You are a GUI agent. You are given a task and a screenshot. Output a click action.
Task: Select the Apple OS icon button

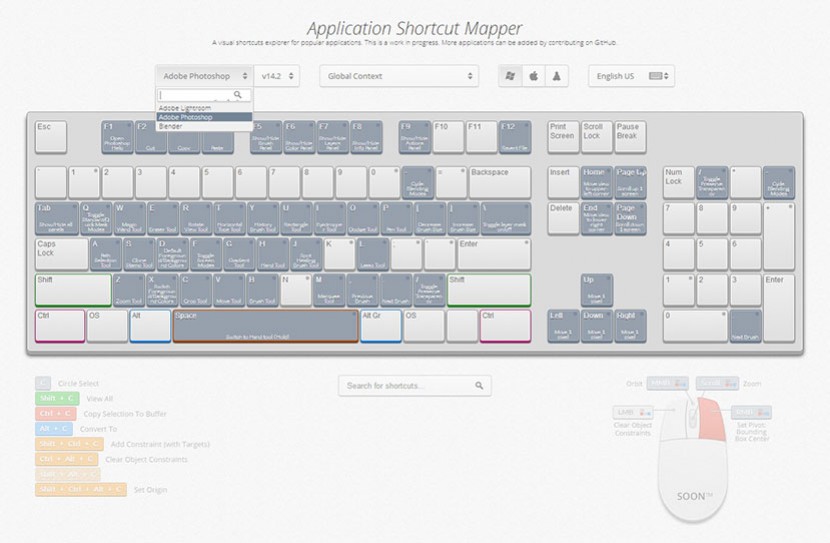pos(534,76)
